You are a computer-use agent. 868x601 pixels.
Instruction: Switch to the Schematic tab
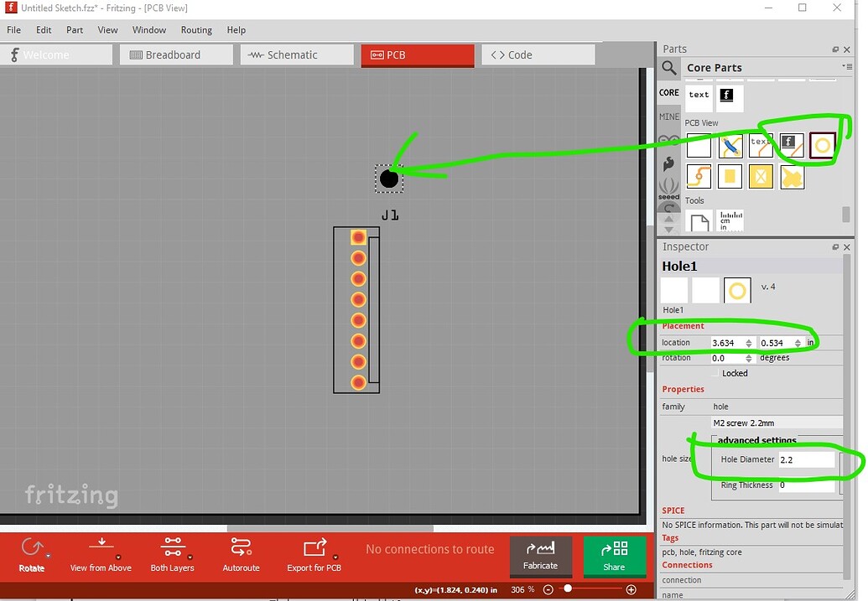click(x=297, y=54)
